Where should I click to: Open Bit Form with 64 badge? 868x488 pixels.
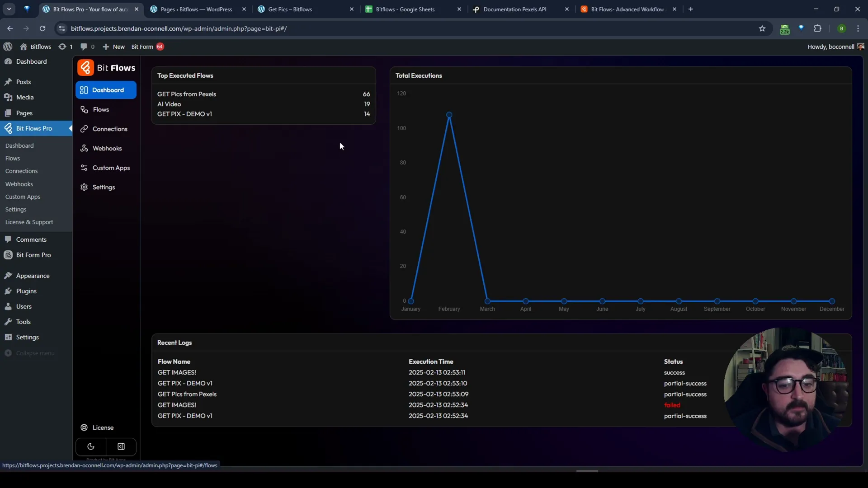147,47
